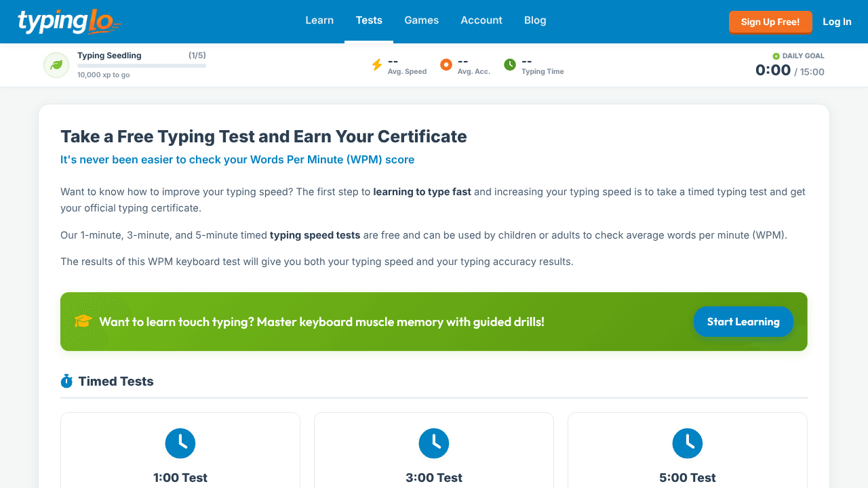Image resolution: width=868 pixels, height=488 pixels.
Task: Click the clock icon on 5:00 Test card
Action: click(x=688, y=443)
